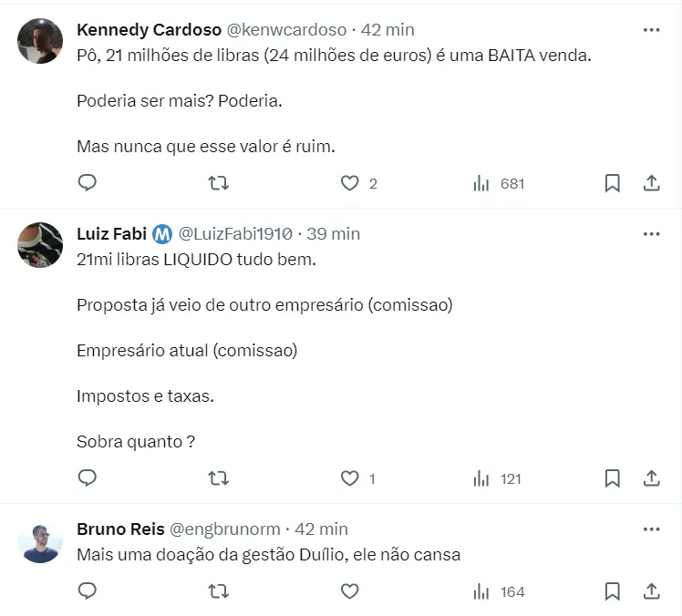Open Bruno Reis's tweet timestamp 42 min
Viewport: 682px width, 616px height.
pyautogui.click(x=321, y=529)
